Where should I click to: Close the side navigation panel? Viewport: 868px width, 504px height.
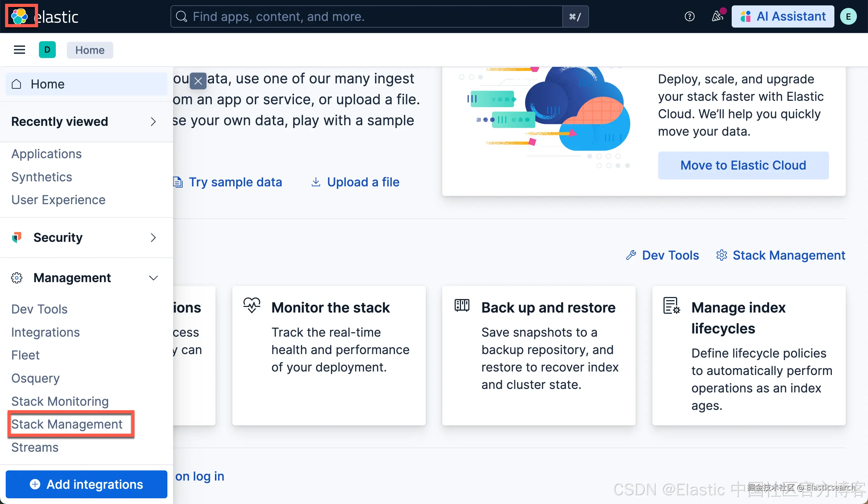pyautogui.click(x=198, y=81)
